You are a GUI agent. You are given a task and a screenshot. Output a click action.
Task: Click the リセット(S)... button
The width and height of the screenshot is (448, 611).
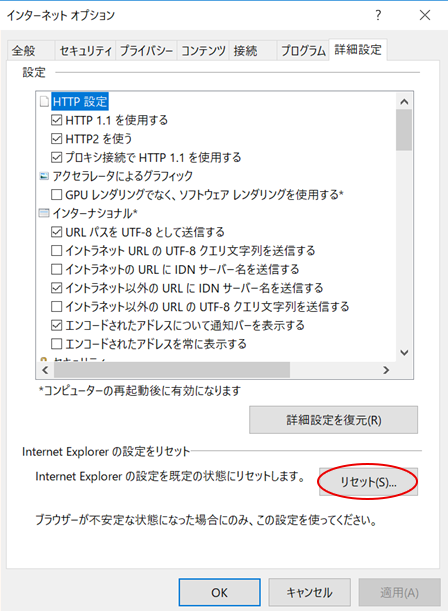[368, 482]
